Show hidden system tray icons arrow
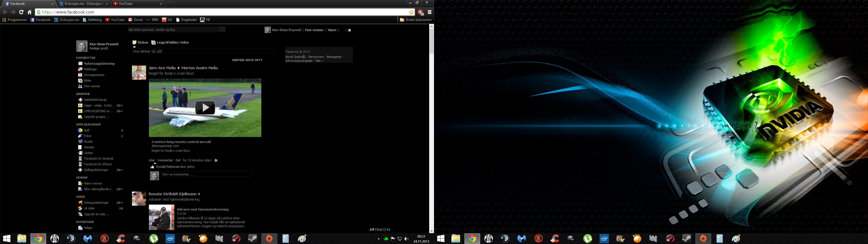Viewport: 868px width, 244px height. tap(379, 239)
